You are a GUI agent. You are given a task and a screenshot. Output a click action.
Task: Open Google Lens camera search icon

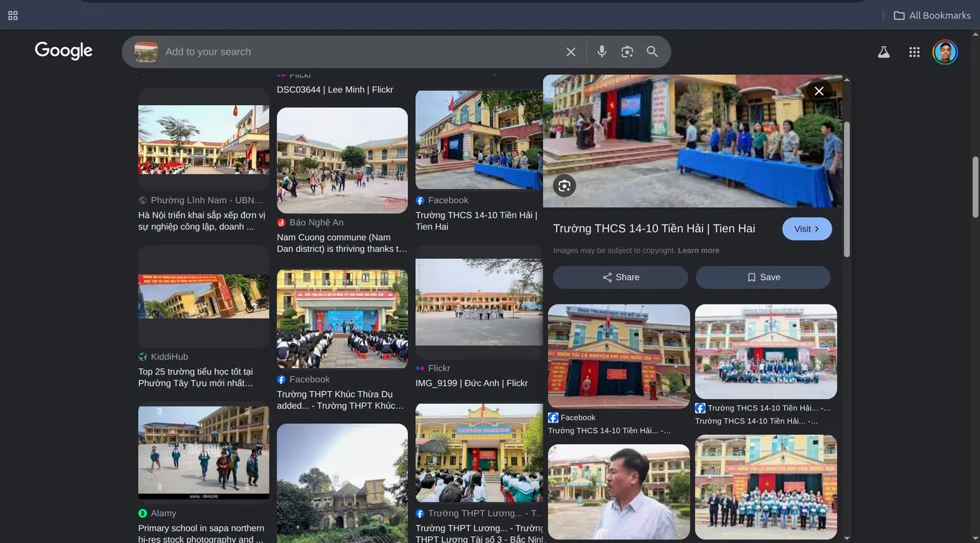pos(627,52)
